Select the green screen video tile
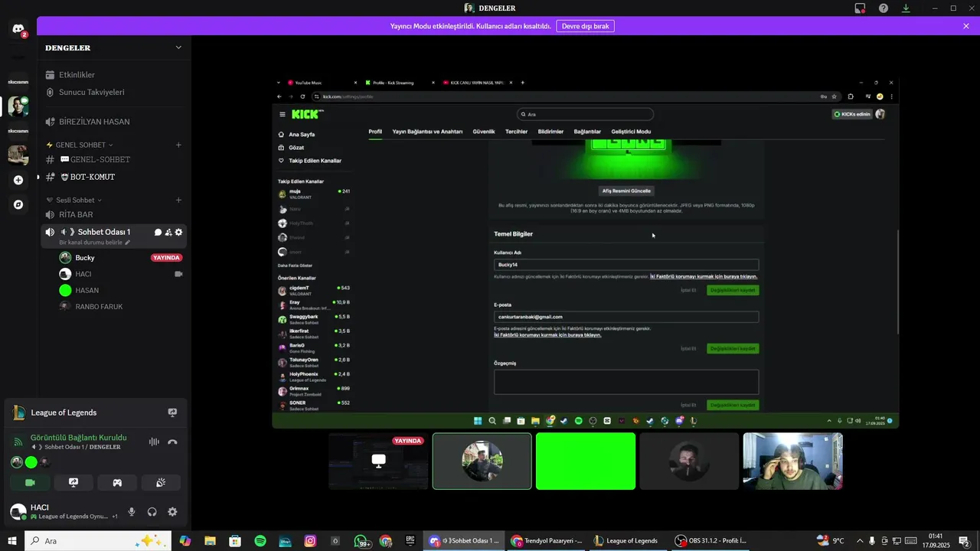980x551 pixels. click(x=586, y=461)
